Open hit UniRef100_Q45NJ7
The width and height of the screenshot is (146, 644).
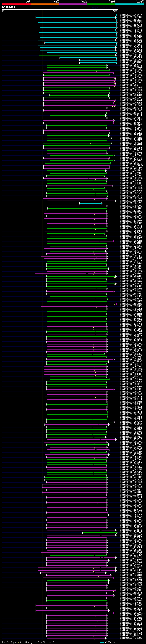click(x=131, y=15)
